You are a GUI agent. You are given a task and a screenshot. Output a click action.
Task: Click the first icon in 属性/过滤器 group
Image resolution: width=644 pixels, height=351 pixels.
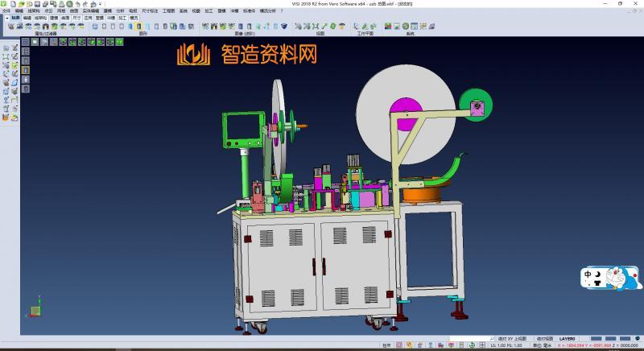[x=10, y=27]
